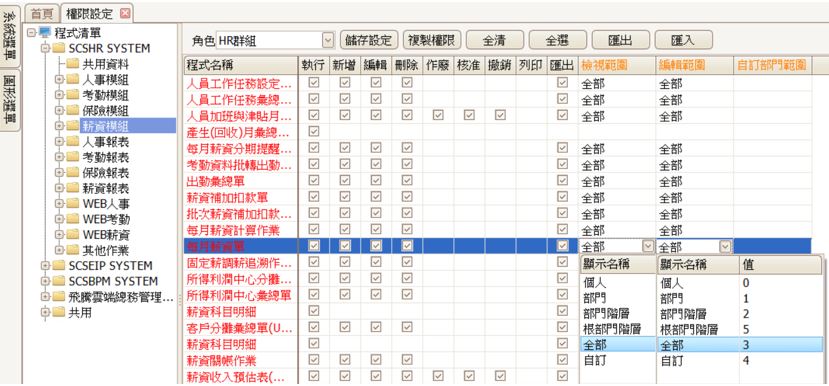Click the folder icon beside 薪資報表
The image size is (829, 386).
[73, 188]
